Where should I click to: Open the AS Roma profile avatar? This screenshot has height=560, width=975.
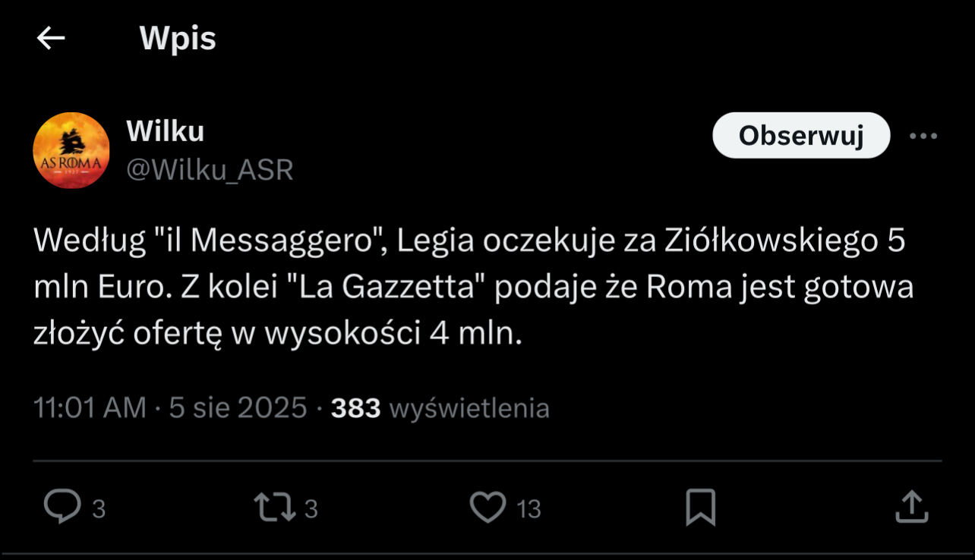click(71, 150)
